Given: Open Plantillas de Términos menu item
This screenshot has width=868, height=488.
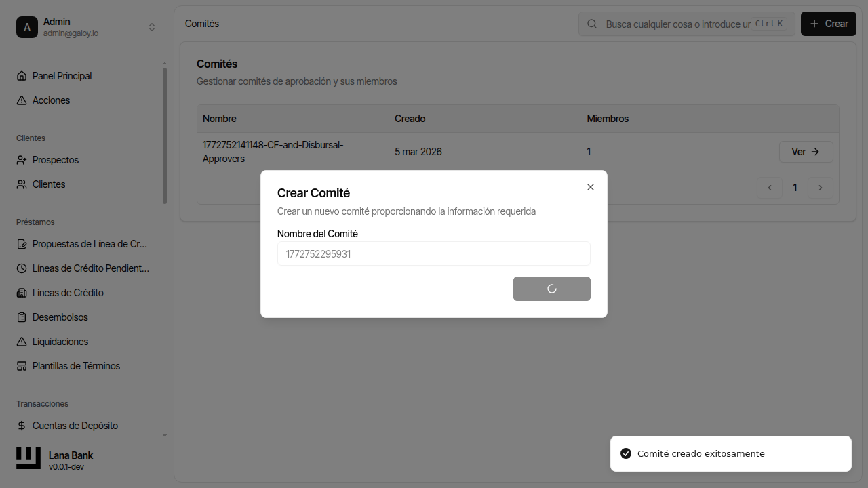Looking at the screenshot, I should 76,366.
